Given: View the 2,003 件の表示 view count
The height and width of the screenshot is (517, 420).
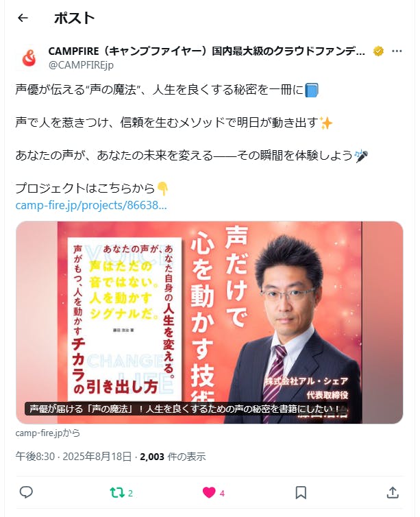Looking at the screenshot, I should (173, 457).
